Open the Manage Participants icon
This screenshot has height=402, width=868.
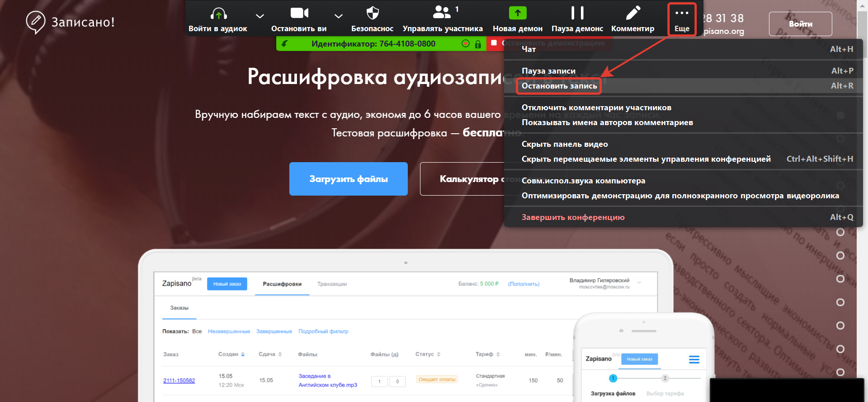click(x=442, y=12)
